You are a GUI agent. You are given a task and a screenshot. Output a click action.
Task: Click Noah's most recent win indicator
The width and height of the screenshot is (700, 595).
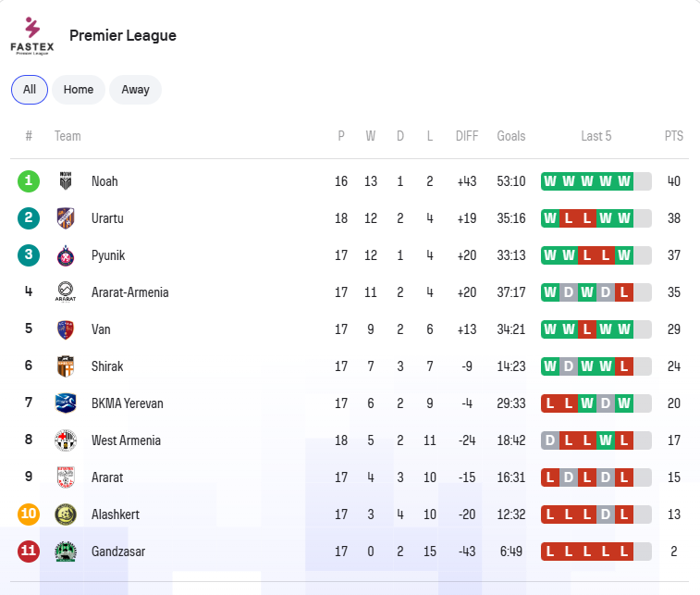pos(624,181)
